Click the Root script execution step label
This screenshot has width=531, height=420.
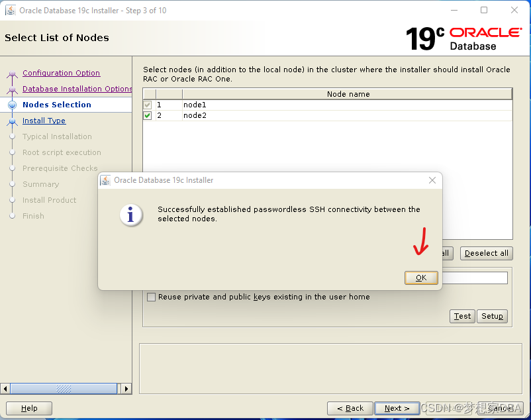(x=62, y=152)
